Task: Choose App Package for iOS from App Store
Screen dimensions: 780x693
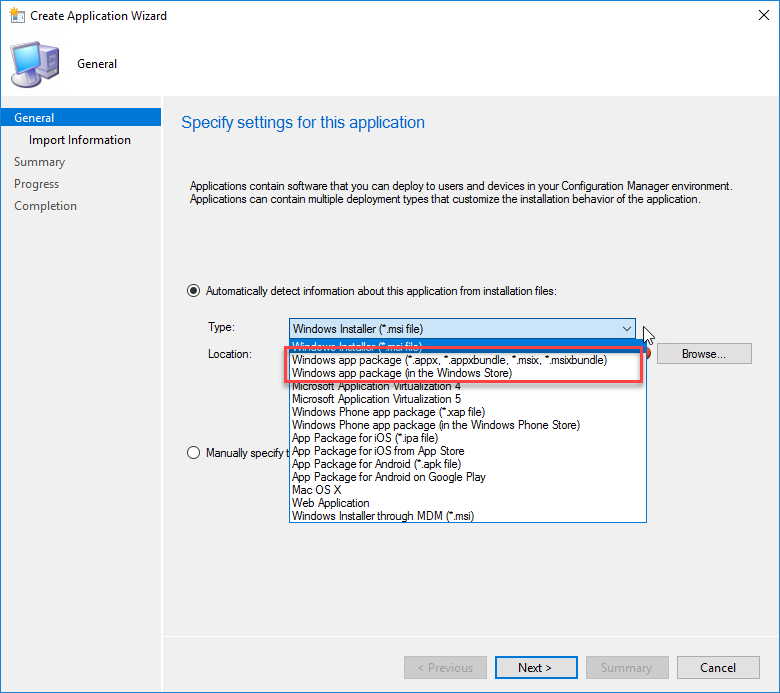Action: (378, 451)
